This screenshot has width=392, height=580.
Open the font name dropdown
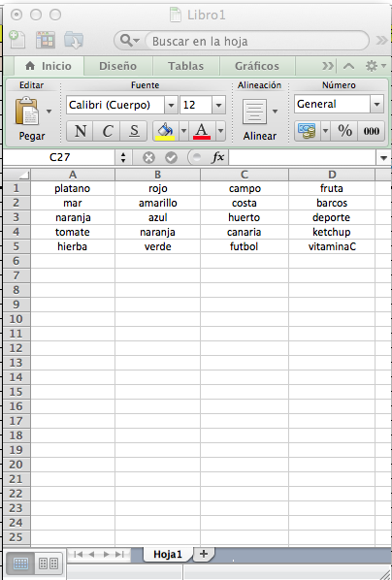[x=171, y=105]
